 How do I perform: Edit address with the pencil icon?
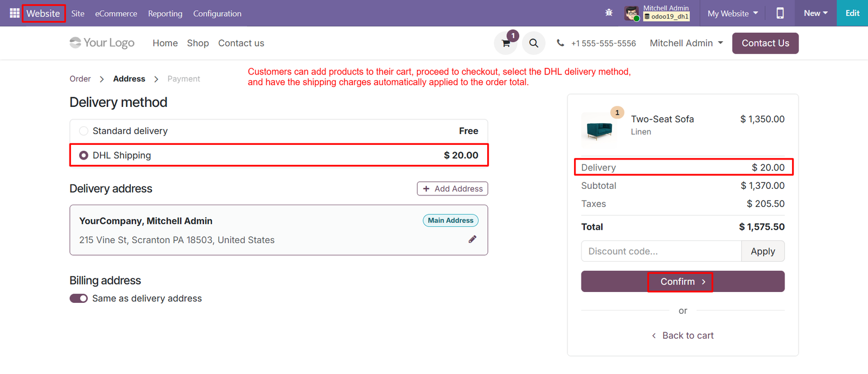tap(473, 239)
